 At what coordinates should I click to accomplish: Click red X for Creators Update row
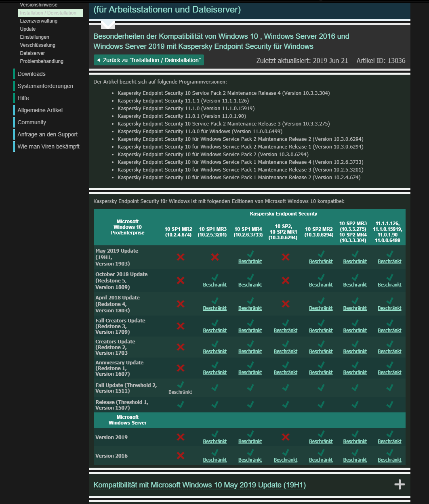[180, 347]
